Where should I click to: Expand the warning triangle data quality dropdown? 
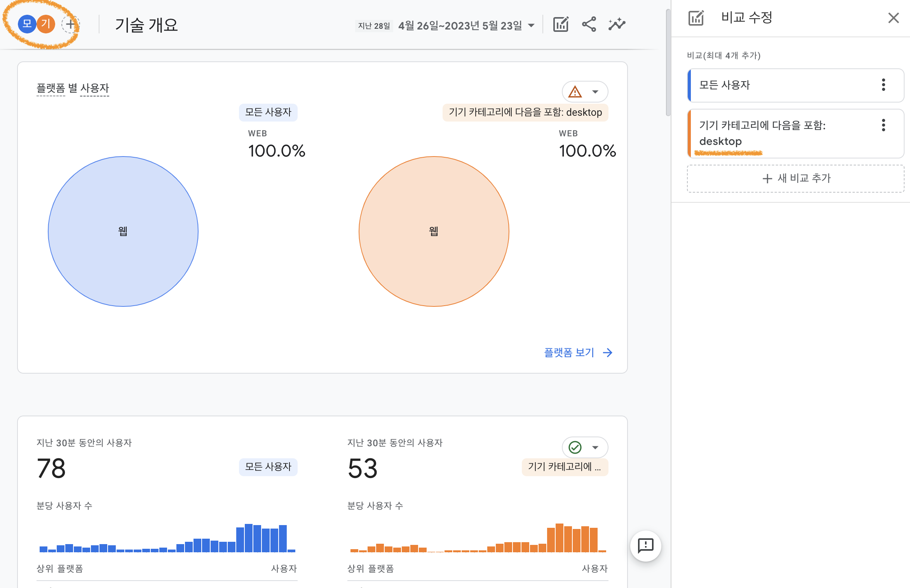585,92
